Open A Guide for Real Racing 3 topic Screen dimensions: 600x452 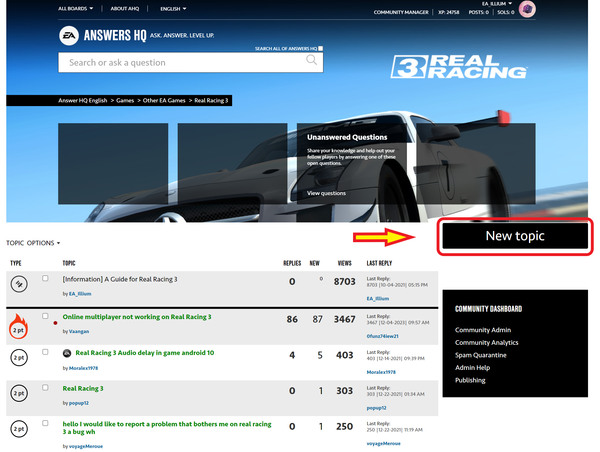(x=120, y=279)
